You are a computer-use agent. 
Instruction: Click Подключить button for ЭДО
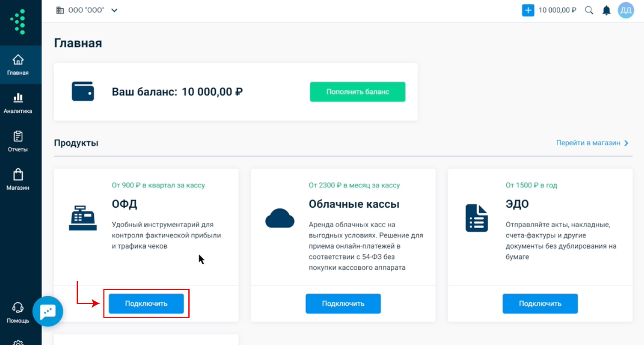tap(540, 304)
